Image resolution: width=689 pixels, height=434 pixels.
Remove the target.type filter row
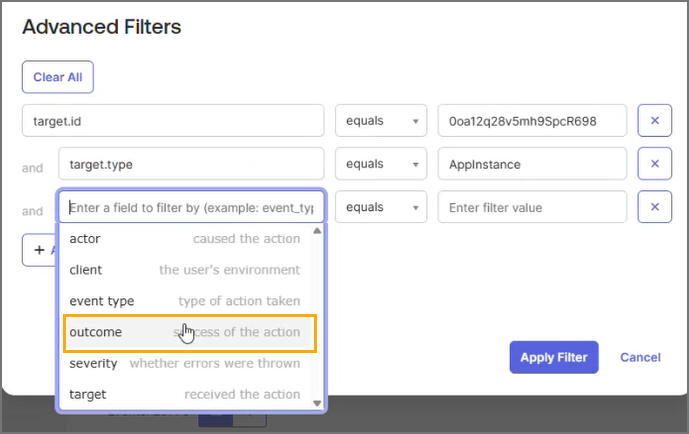pyautogui.click(x=654, y=163)
